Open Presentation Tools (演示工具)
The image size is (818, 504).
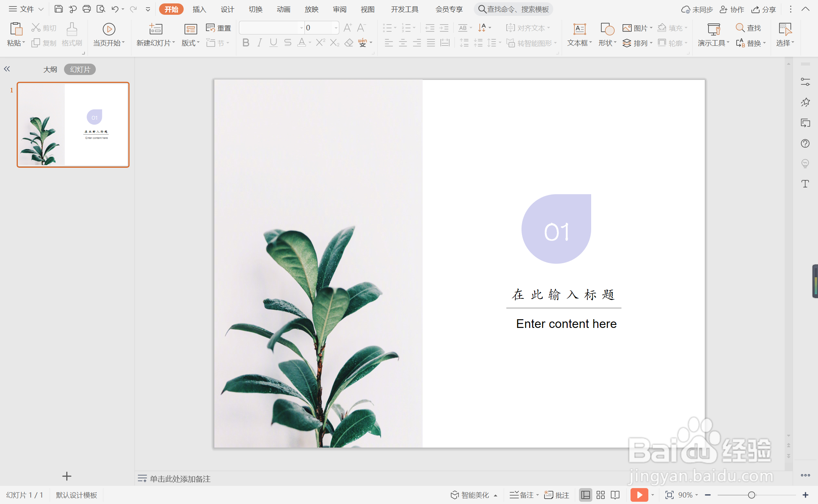tap(713, 35)
